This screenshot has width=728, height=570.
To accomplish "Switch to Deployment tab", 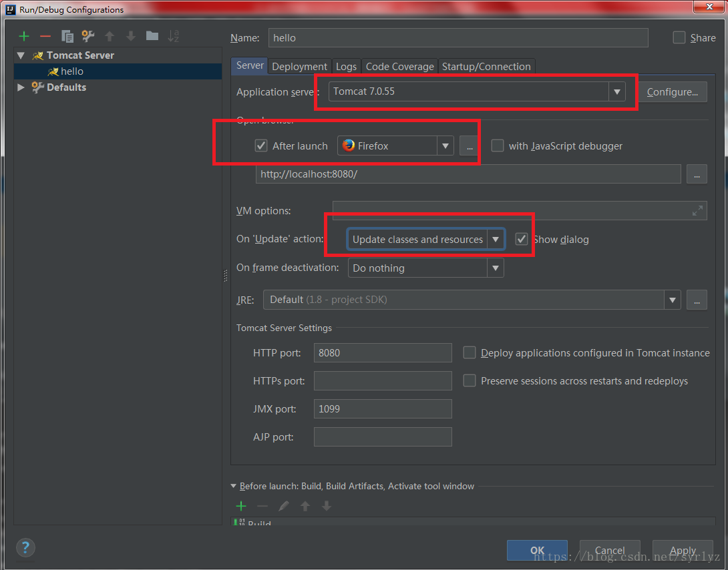I will 299,67.
